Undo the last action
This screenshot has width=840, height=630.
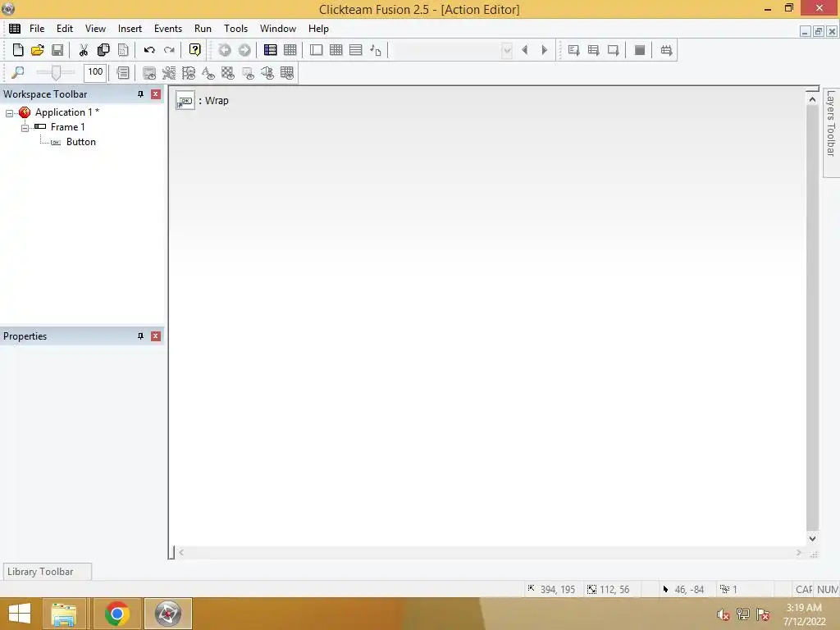(149, 50)
